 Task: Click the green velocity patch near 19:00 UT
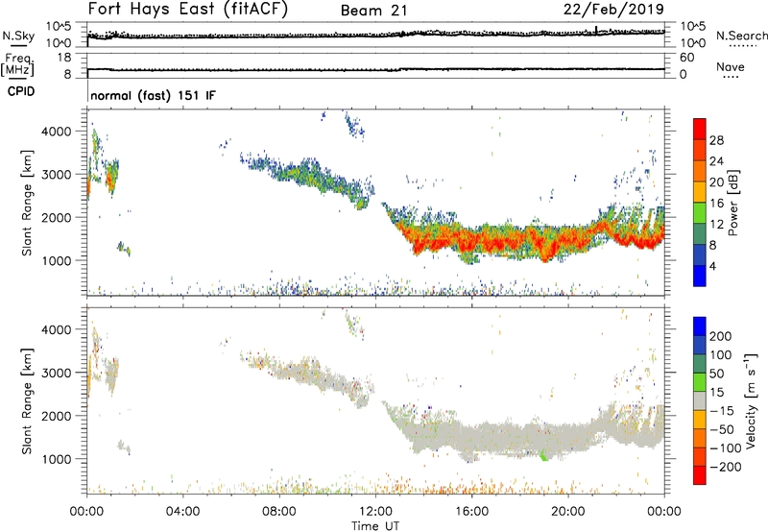pos(543,455)
